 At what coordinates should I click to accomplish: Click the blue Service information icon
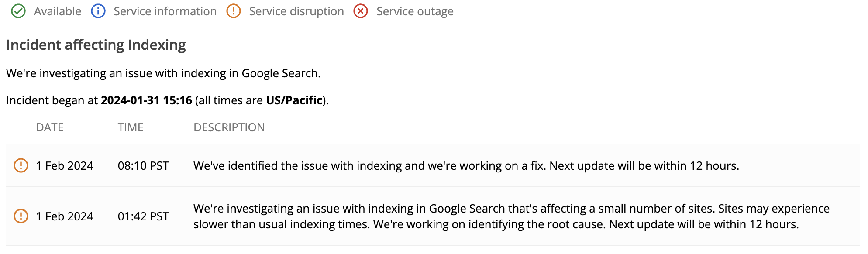(x=99, y=11)
